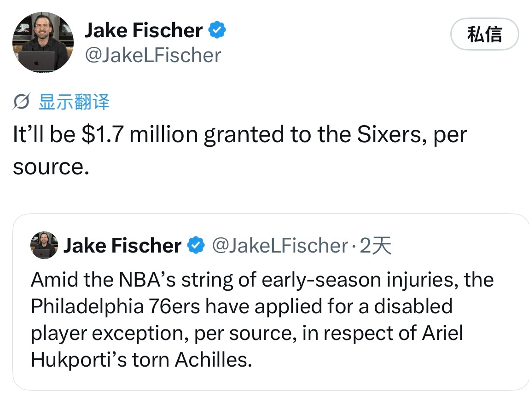Show translation via 显示翻译 link
This screenshot has height=420, width=529.
[74, 102]
